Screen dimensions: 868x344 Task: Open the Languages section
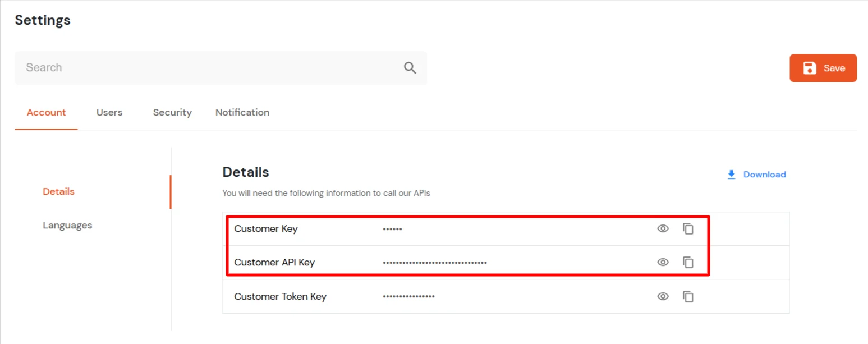coord(67,225)
